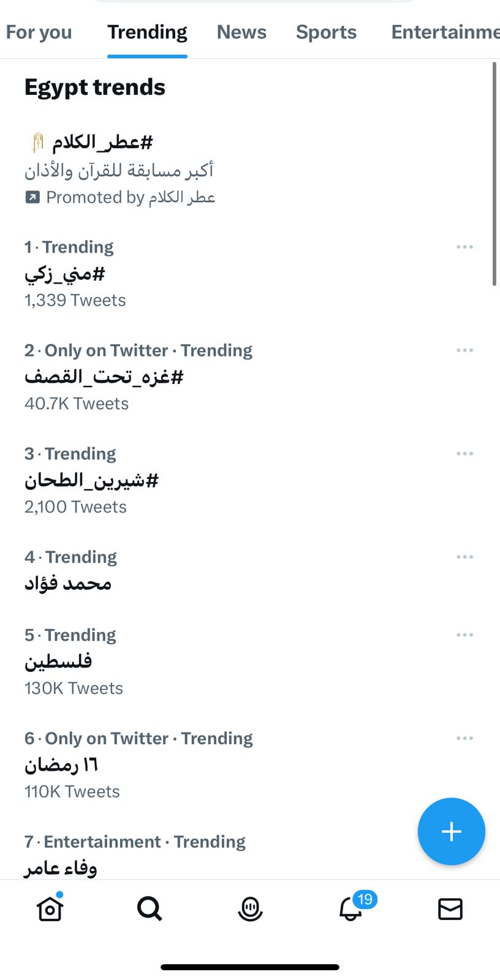Switch to the Entertainment tab
This screenshot has height=980, width=500.
(445, 32)
